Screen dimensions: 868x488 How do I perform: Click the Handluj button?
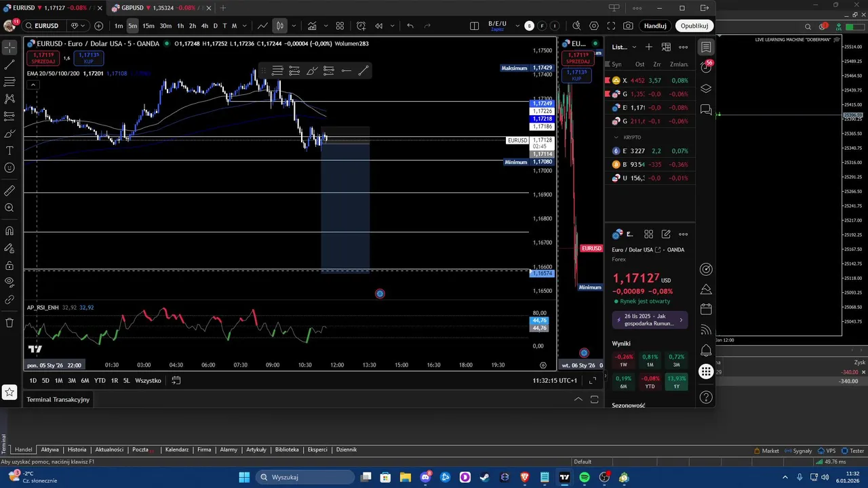[x=655, y=26]
